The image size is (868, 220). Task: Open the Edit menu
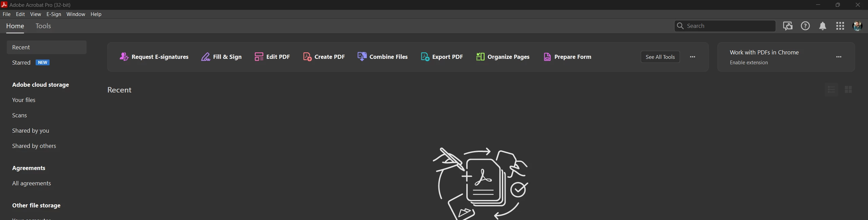20,14
